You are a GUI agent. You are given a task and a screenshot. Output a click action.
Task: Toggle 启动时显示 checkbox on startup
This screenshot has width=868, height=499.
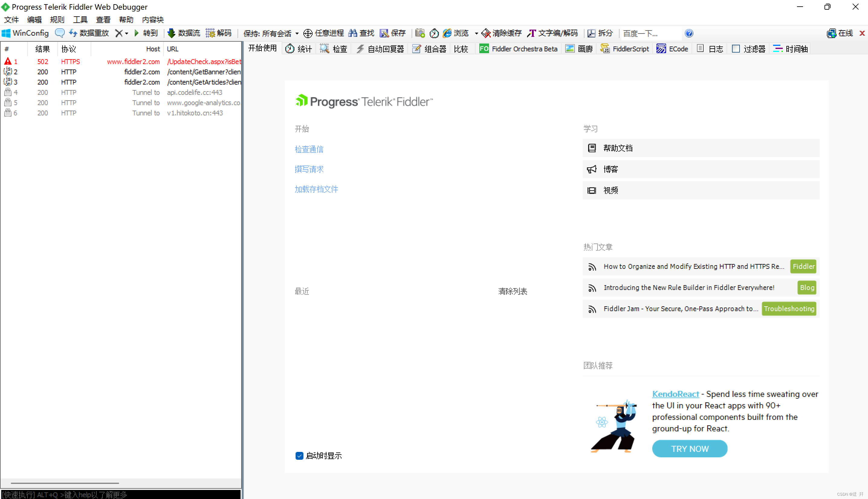pos(299,455)
